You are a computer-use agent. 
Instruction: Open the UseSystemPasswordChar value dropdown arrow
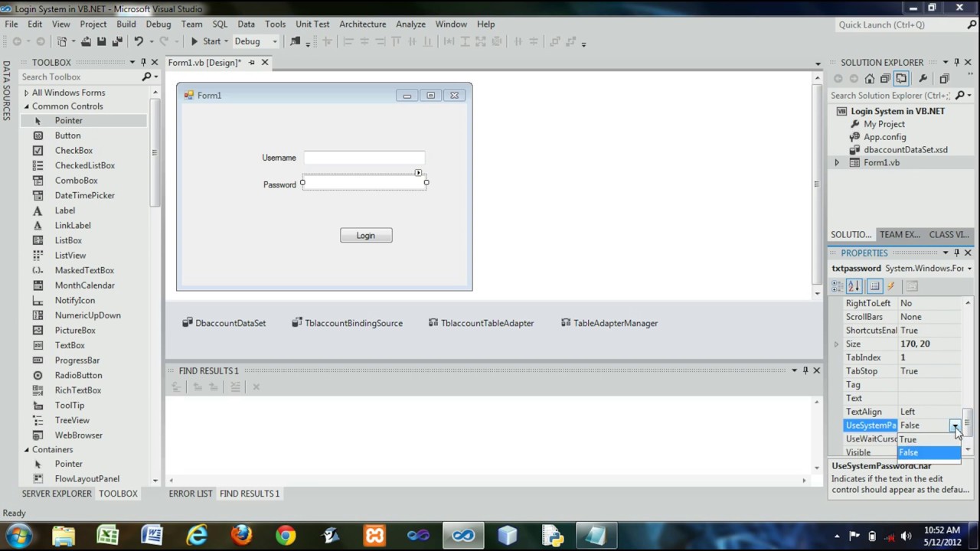pos(955,425)
